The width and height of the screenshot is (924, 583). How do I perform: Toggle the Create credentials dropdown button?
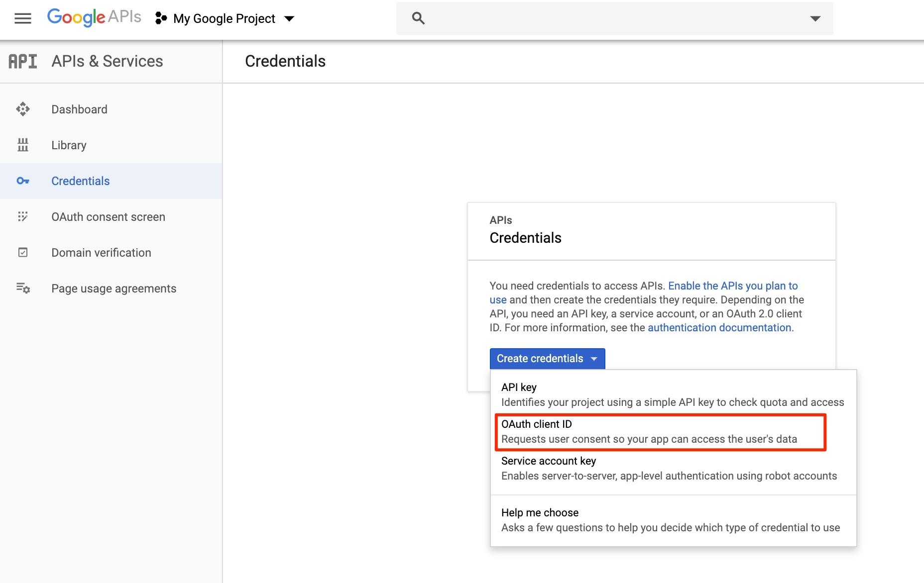[547, 359]
